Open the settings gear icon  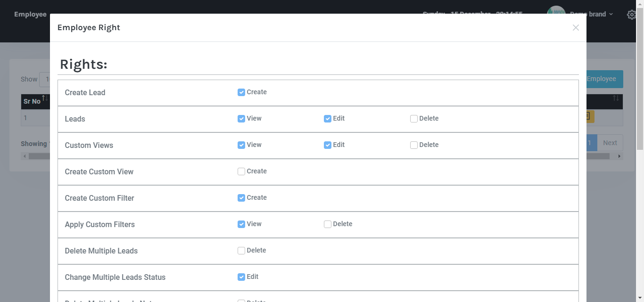click(631, 15)
